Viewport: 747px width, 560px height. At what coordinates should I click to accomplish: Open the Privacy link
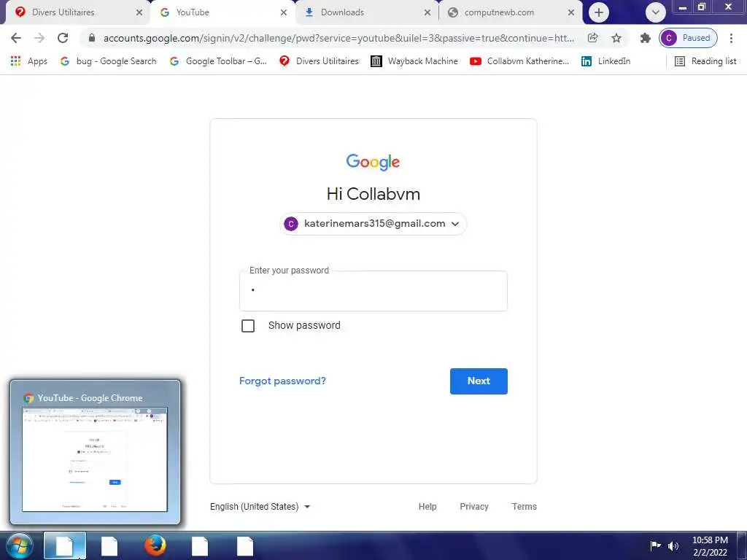[x=474, y=507]
